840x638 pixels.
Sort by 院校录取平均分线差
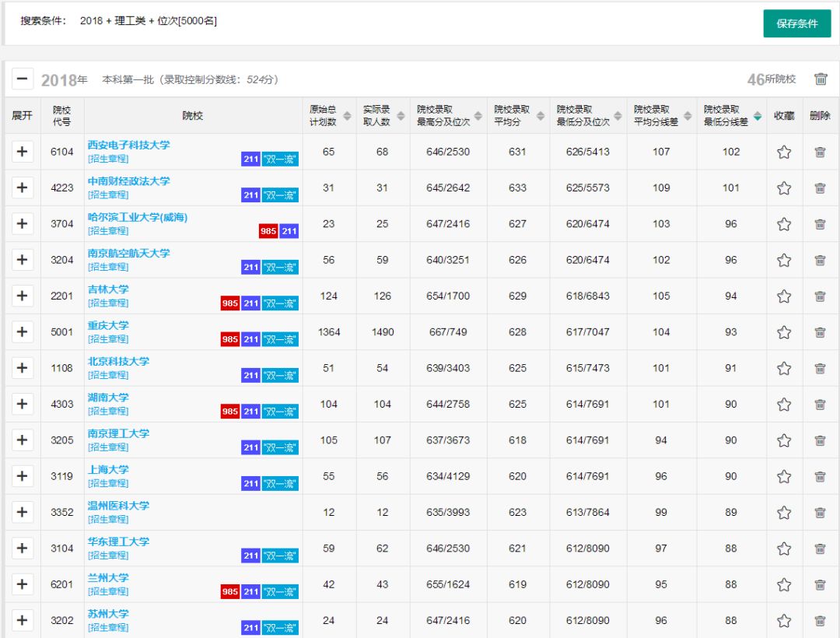[x=688, y=116]
